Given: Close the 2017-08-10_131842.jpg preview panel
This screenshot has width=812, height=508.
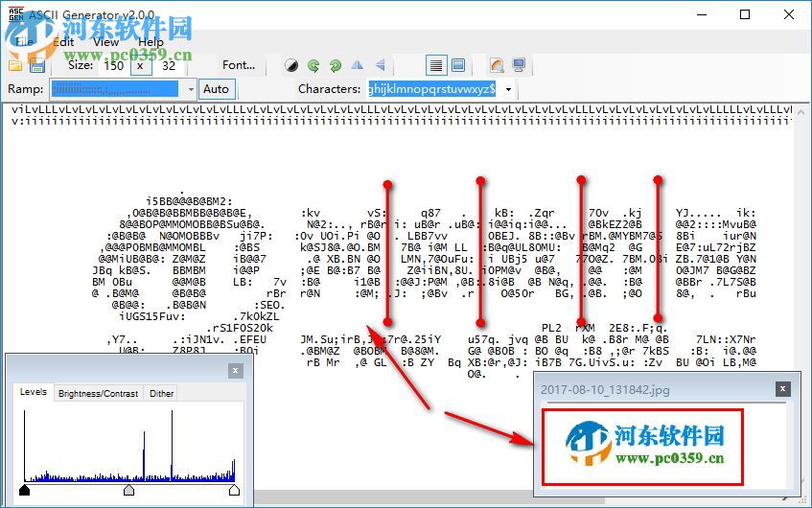Looking at the screenshot, I should coord(782,388).
